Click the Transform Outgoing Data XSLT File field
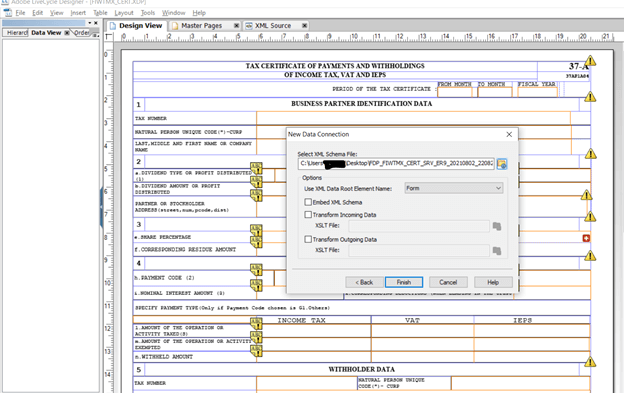This screenshot has width=624, height=393. point(419,251)
